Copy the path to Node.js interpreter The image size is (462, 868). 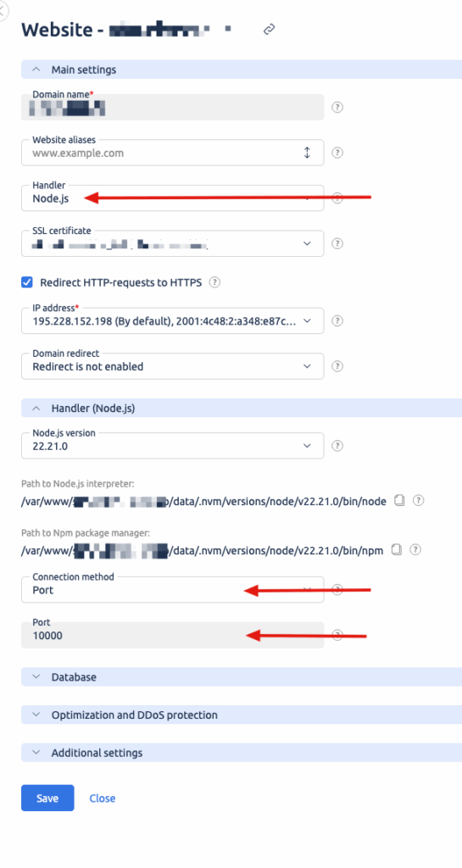399,500
